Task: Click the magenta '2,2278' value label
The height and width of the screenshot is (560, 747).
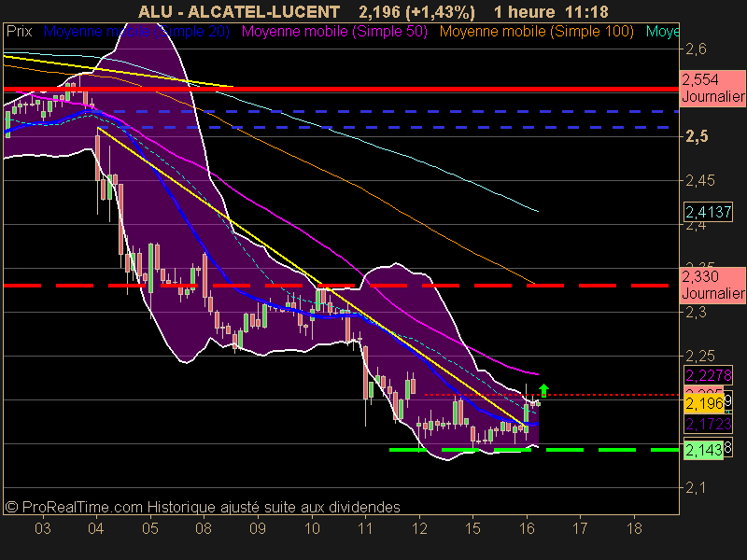Action: (x=709, y=376)
